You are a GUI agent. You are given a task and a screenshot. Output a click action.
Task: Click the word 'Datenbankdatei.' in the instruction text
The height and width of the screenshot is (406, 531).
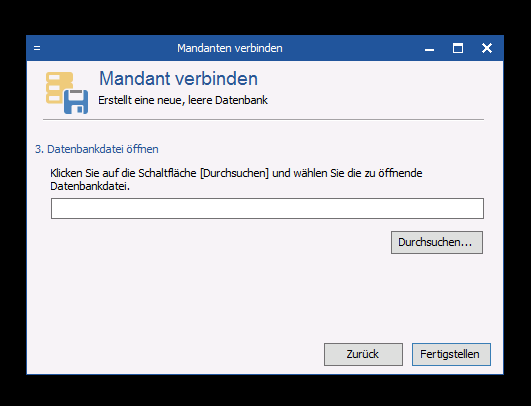90,186
